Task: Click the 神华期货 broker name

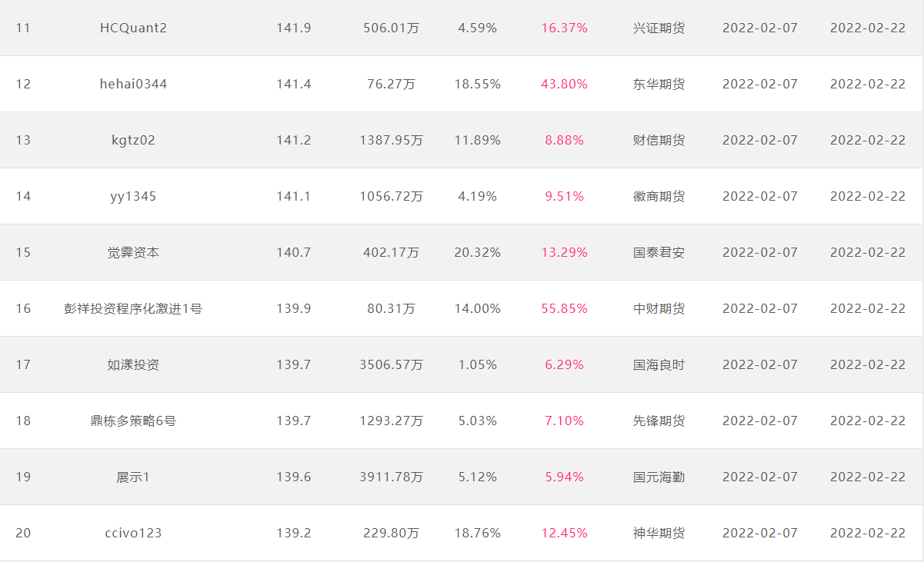Action: coord(659,533)
